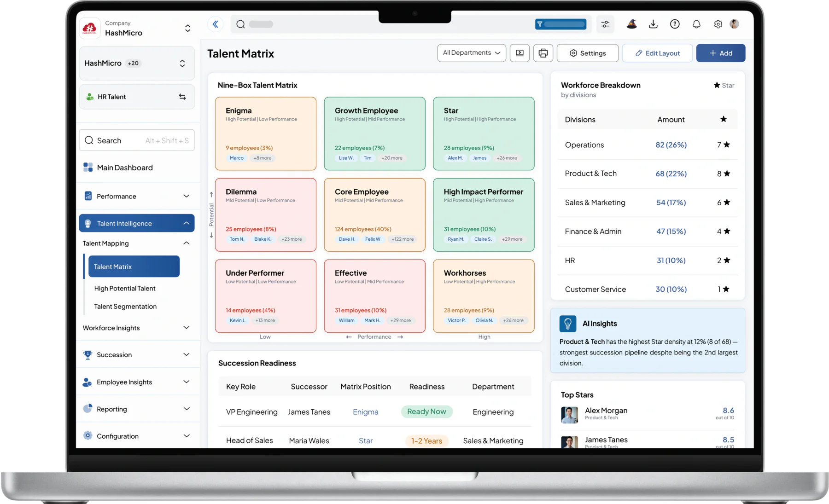Screen dimensions: 829x504
Task: Expand the Reporting menu section
Action: pos(137,409)
